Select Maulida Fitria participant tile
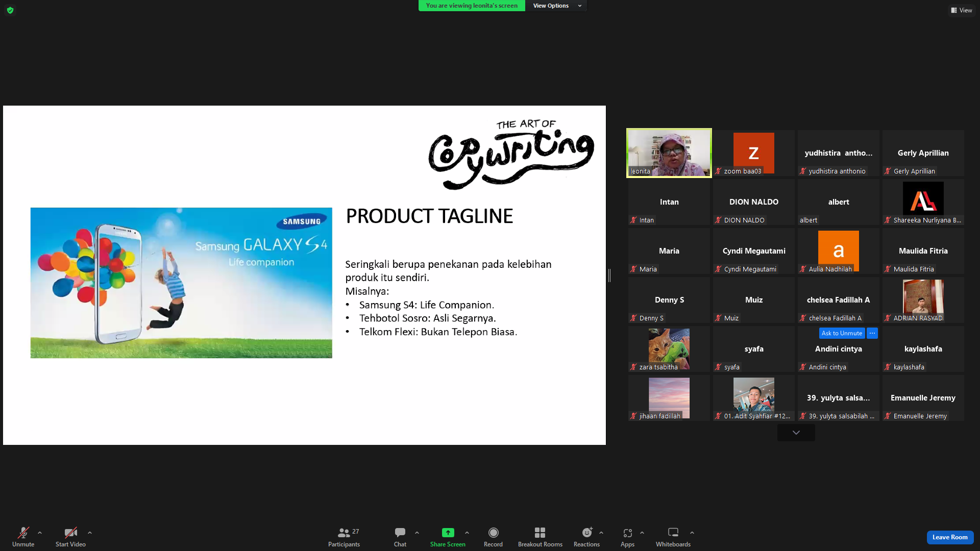Image resolution: width=980 pixels, height=551 pixels. [x=923, y=251]
